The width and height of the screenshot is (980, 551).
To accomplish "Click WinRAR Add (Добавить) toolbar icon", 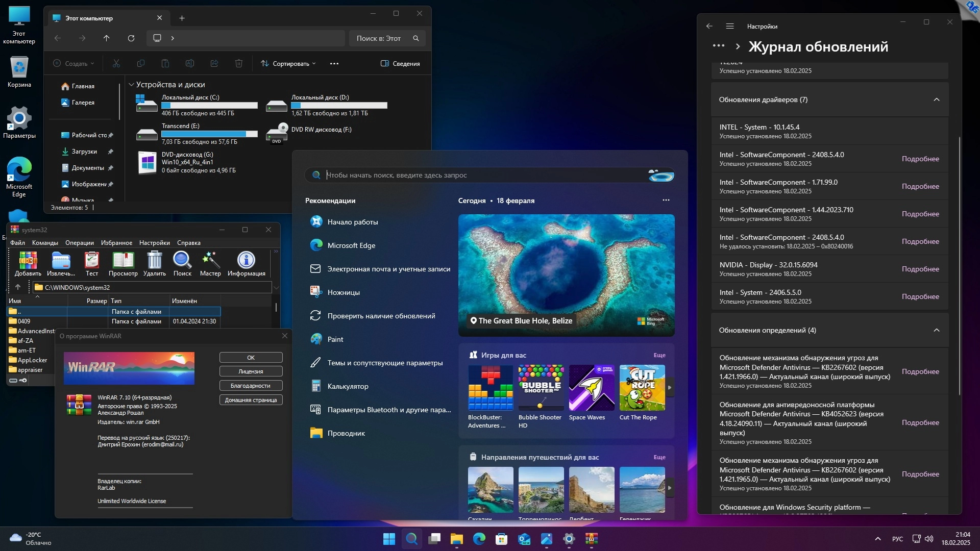I will [x=28, y=263].
